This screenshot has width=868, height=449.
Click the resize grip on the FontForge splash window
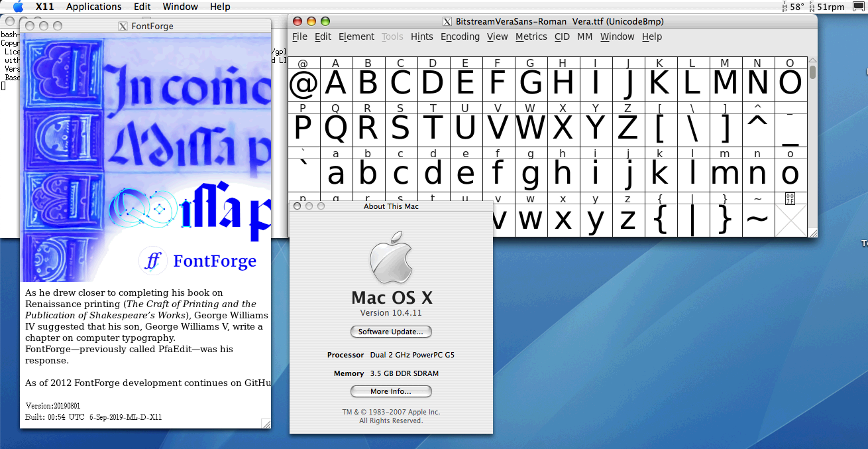pos(266,423)
